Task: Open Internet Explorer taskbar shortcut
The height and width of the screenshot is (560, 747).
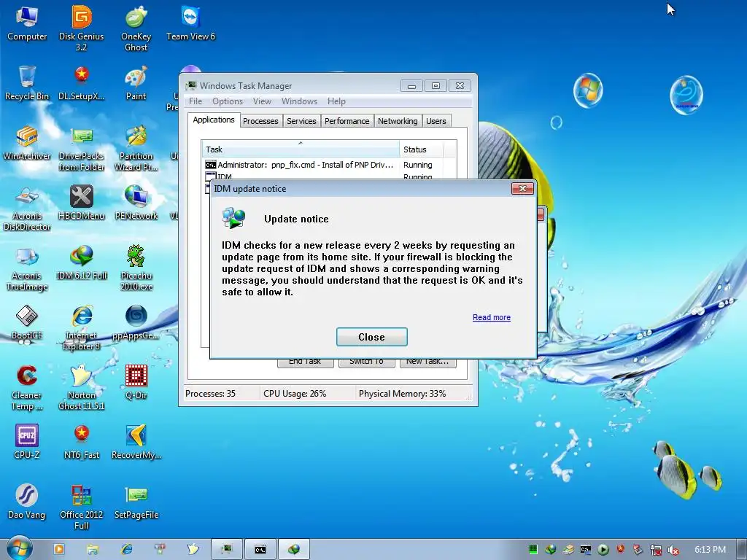Action: point(126,550)
